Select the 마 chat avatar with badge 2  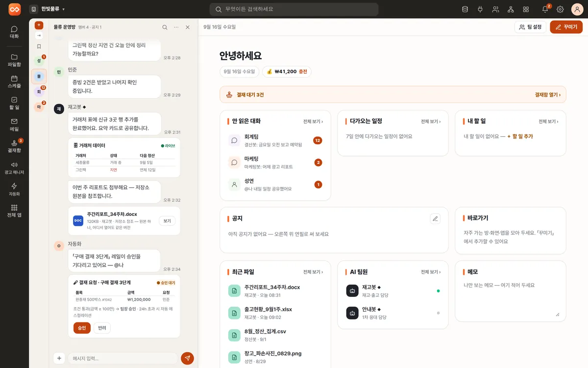click(x=39, y=106)
